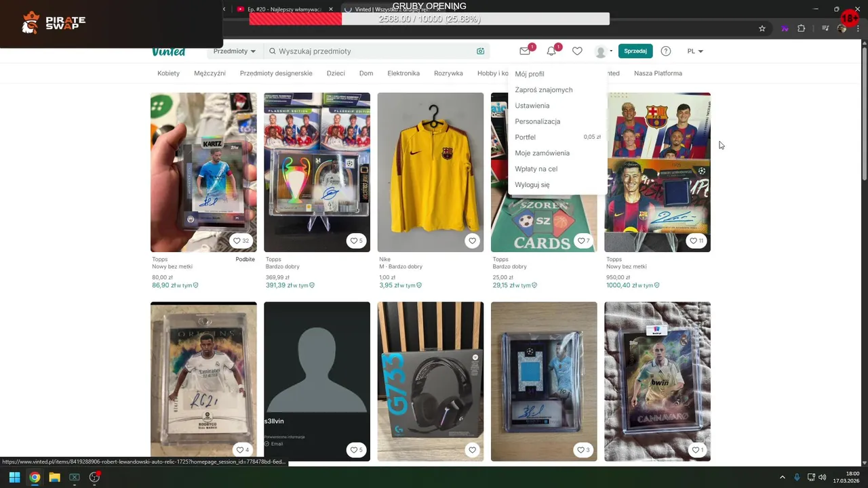Click microphone icon in system tray
Viewport: 868px width, 488px height.
pos(797,477)
